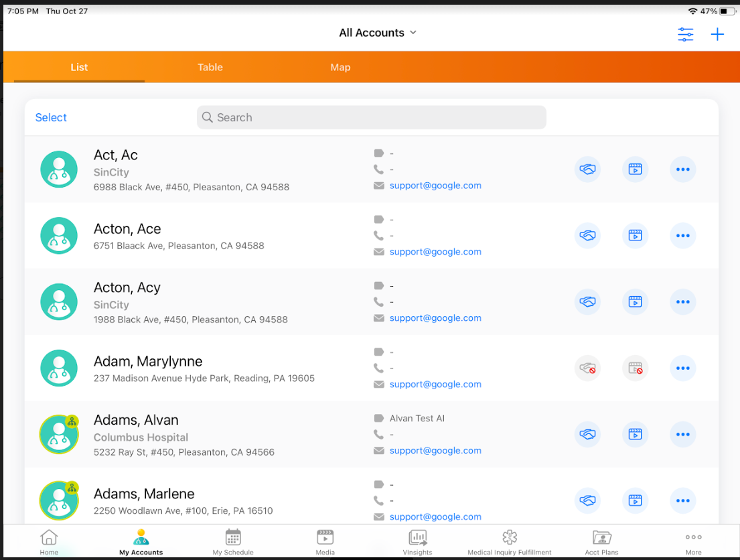
Task: Click the Search accounts field
Action: tap(372, 117)
